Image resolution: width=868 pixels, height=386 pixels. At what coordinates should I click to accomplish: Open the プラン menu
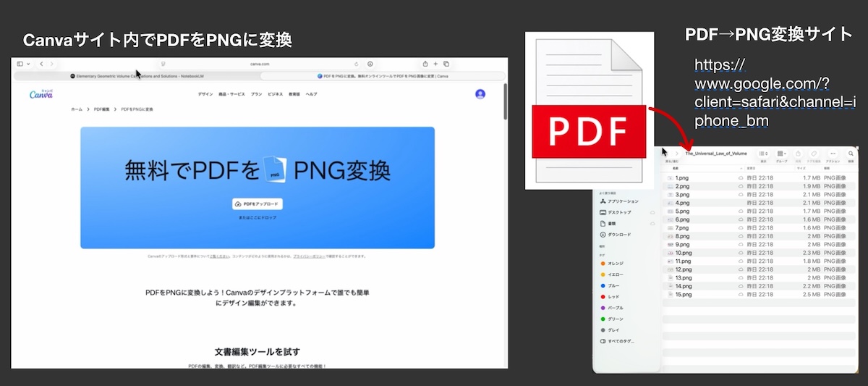pyautogui.click(x=256, y=94)
